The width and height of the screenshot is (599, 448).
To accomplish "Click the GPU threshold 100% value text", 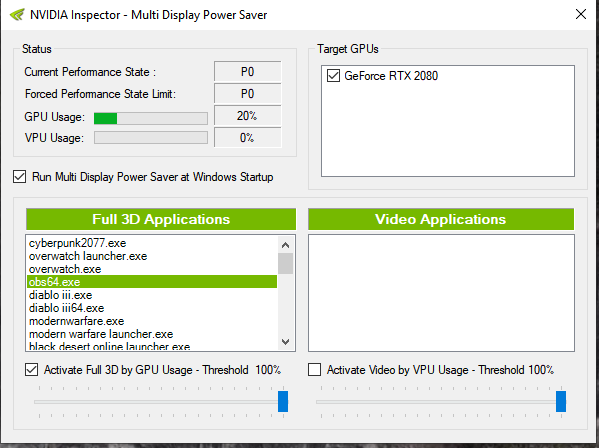I will [x=268, y=370].
